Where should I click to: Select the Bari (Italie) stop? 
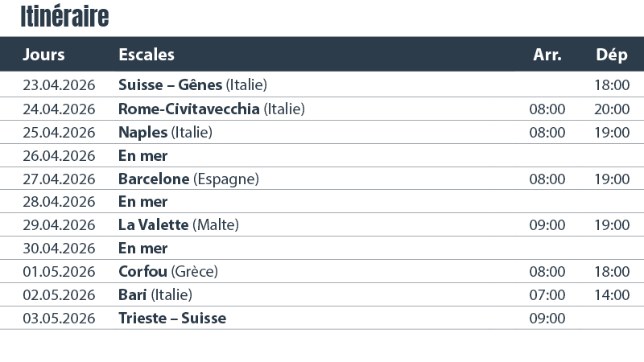pos(155,295)
